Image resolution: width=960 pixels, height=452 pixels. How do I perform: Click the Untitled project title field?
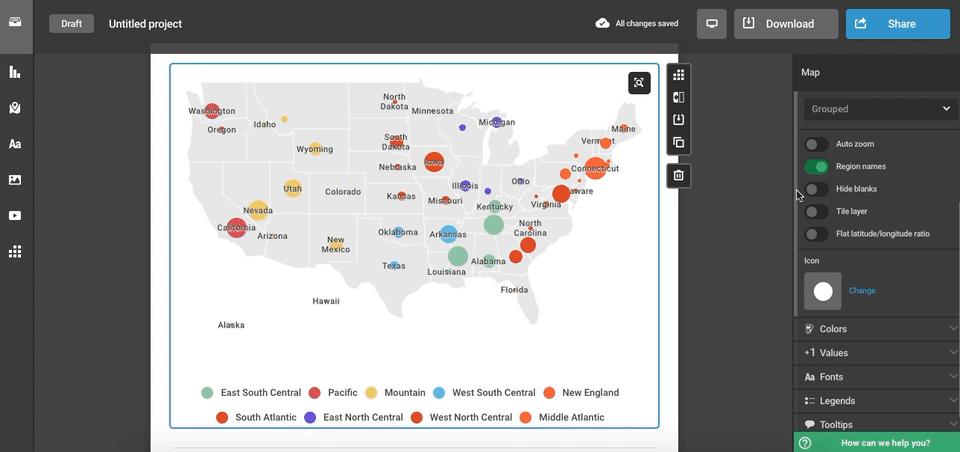(x=145, y=24)
